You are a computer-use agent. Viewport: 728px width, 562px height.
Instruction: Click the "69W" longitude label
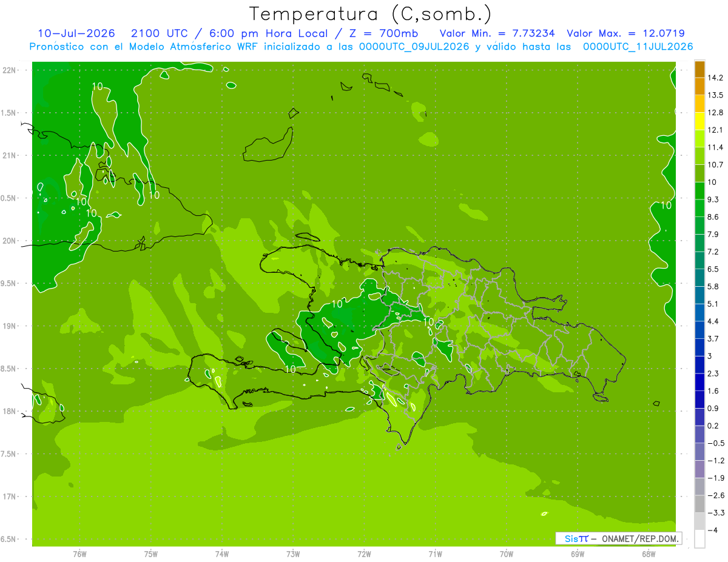pyautogui.click(x=578, y=554)
